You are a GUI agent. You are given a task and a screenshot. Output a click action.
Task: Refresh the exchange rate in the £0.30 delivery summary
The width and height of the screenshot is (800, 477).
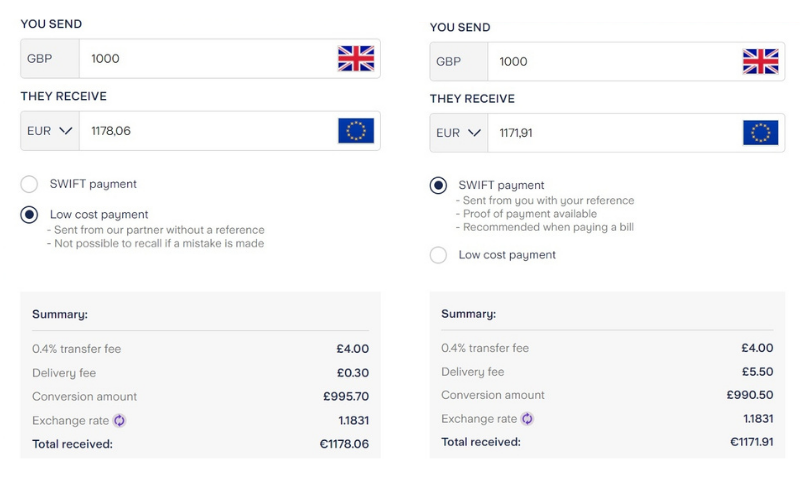click(x=119, y=421)
